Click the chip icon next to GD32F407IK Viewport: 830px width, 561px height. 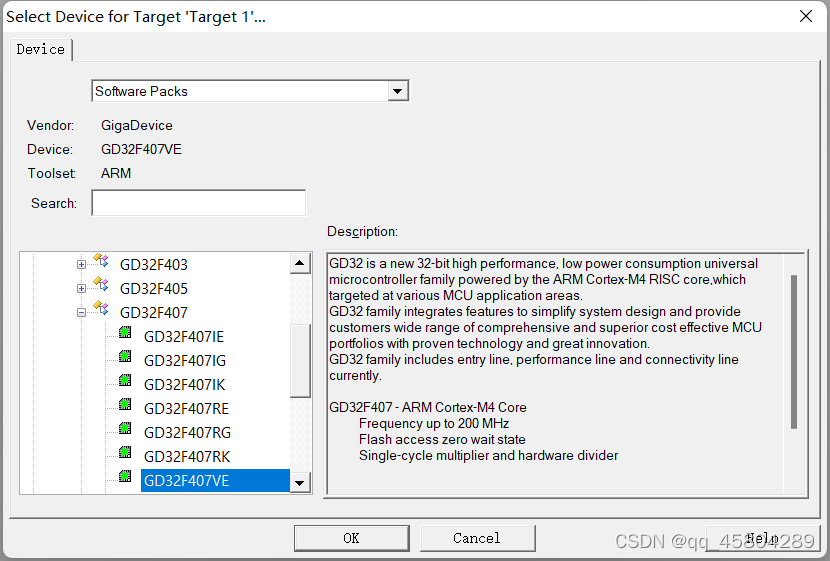(x=125, y=380)
